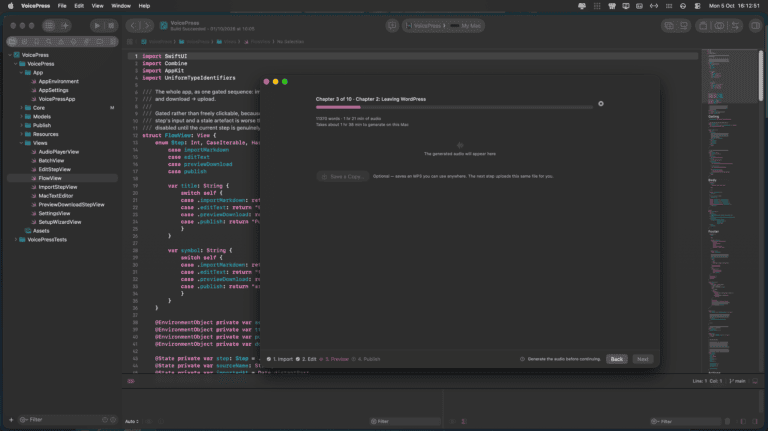Toggle the navigator sidebar in Xcode
The height and width of the screenshot is (431, 768).
point(49,25)
